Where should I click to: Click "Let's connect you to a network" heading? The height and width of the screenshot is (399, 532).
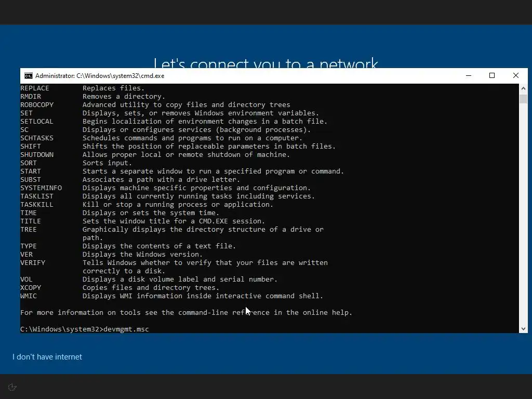(265, 63)
